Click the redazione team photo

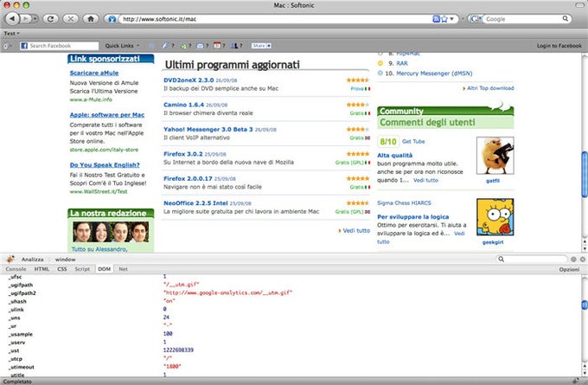pos(111,232)
